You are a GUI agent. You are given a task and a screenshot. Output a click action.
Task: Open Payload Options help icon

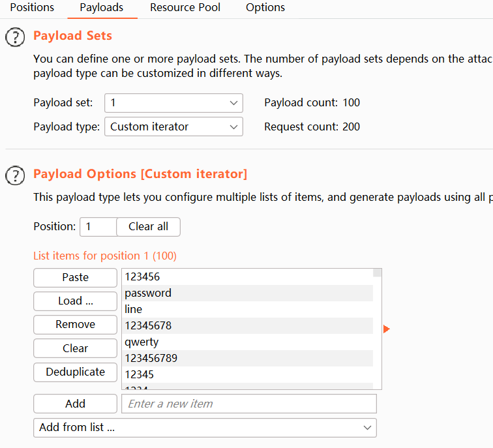[15, 175]
